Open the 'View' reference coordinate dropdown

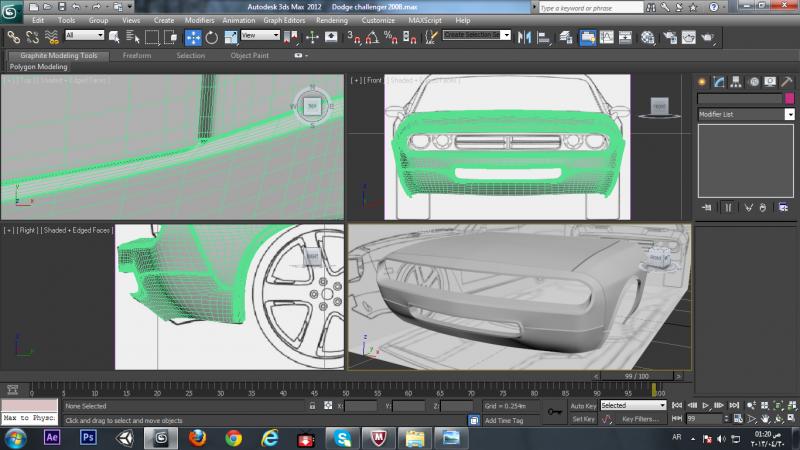(x=260, y=36)
